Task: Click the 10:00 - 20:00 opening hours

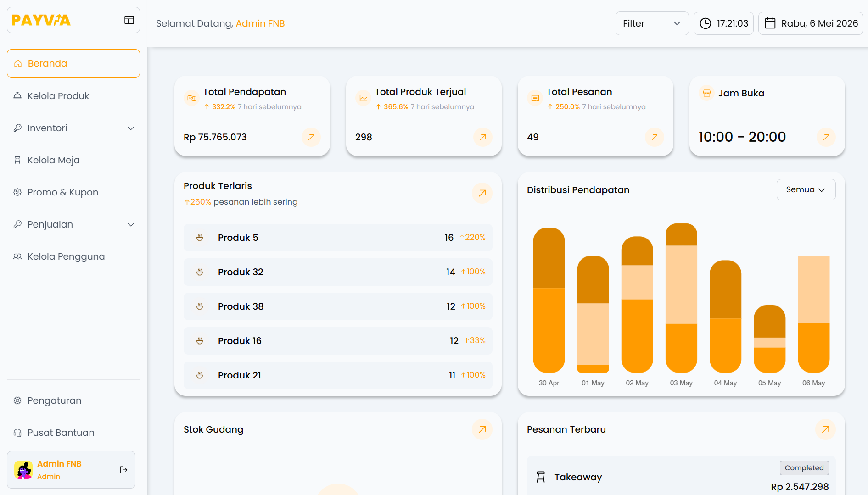Action: click(742, 137)
